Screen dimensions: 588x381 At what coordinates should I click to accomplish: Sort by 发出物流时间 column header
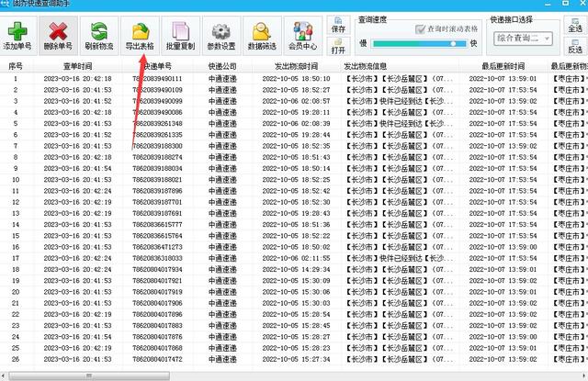click(x=296, y=66)
